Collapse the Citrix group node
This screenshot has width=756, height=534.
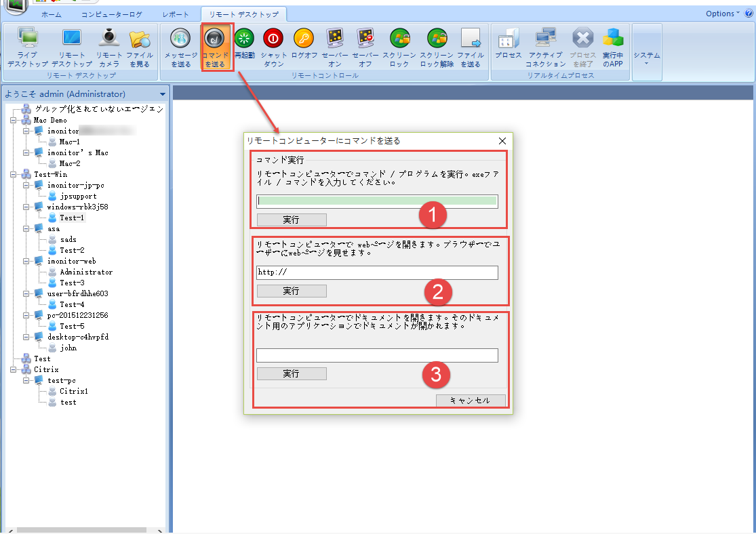pos(14,369)
